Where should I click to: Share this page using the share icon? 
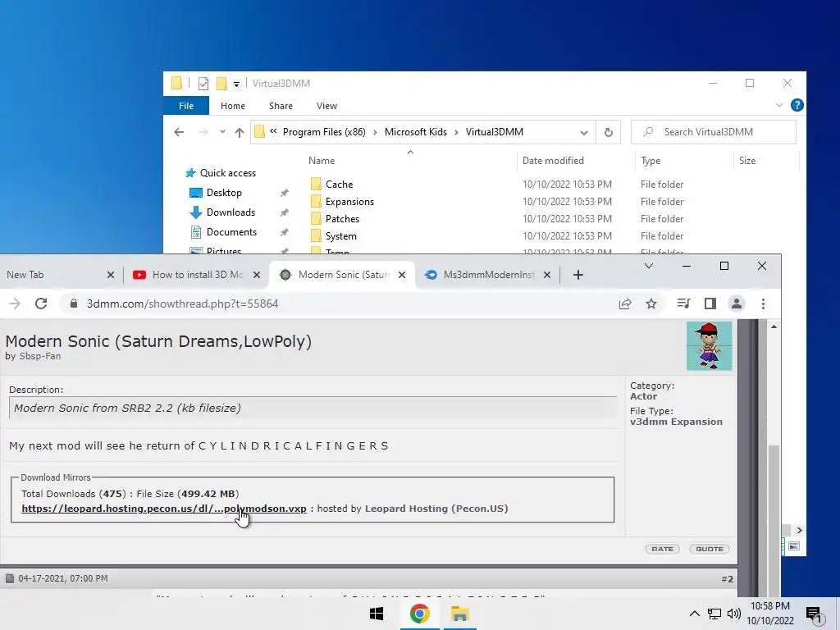pos(624,304)
